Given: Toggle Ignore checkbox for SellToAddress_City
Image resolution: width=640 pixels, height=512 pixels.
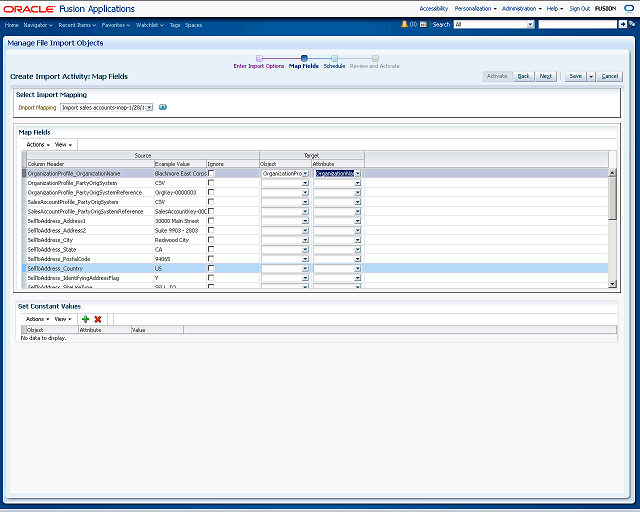Looking at the screenshot, I should [x=211, y=240].
